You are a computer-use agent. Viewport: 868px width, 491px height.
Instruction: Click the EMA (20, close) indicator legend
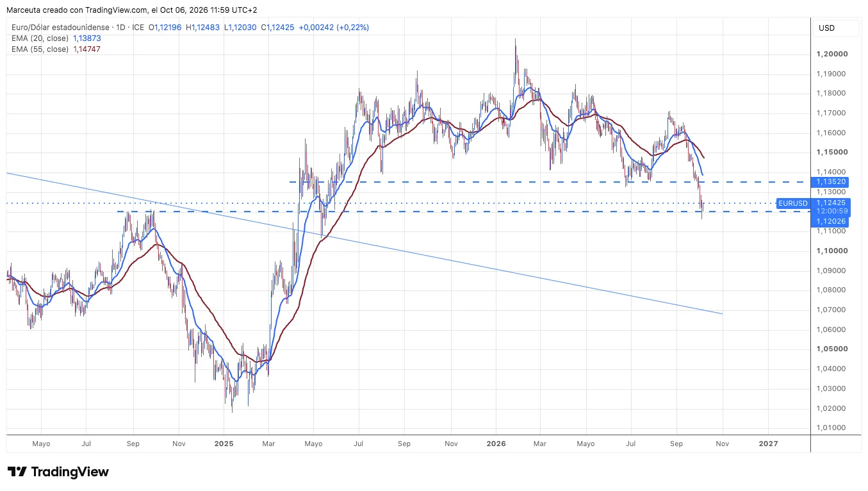pos(41,38)
